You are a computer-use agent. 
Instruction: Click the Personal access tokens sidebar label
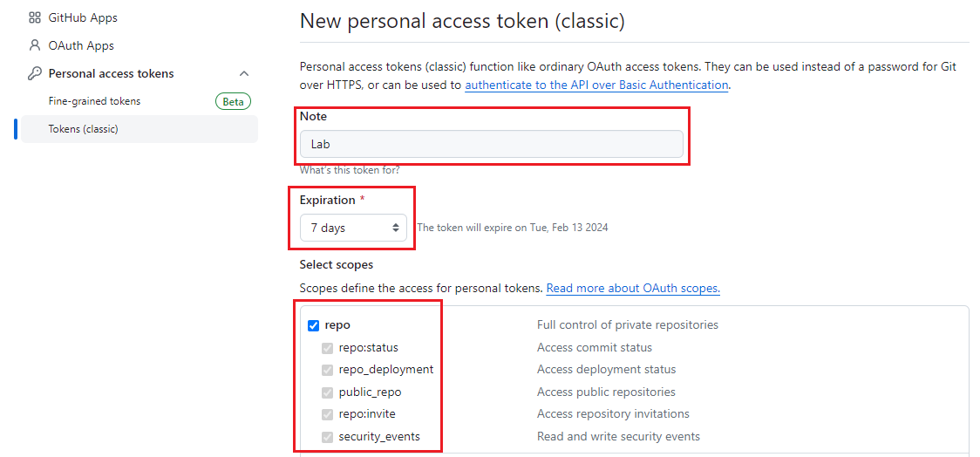click(111, 73)
